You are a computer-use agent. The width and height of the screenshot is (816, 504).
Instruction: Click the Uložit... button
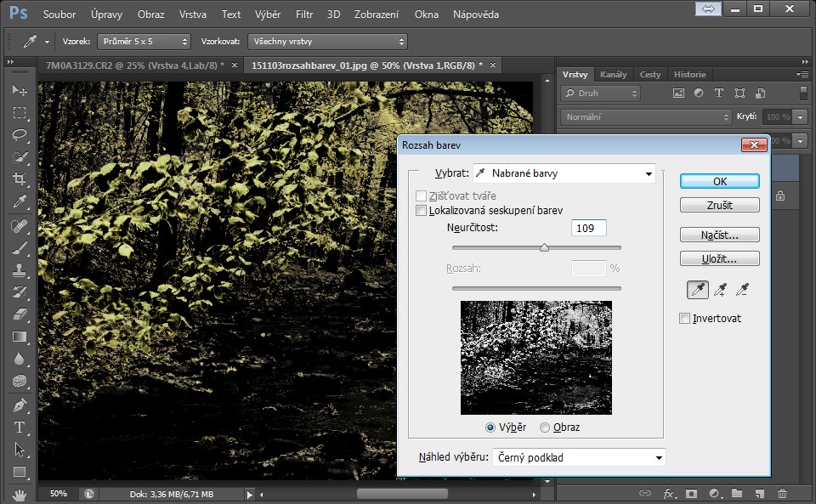pos(719,259)
